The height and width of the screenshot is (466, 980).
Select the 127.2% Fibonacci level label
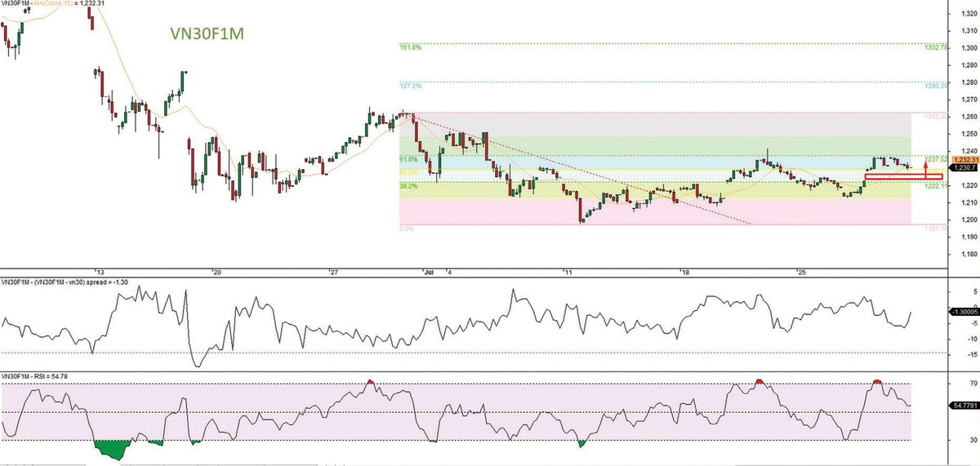coord(410,86)
